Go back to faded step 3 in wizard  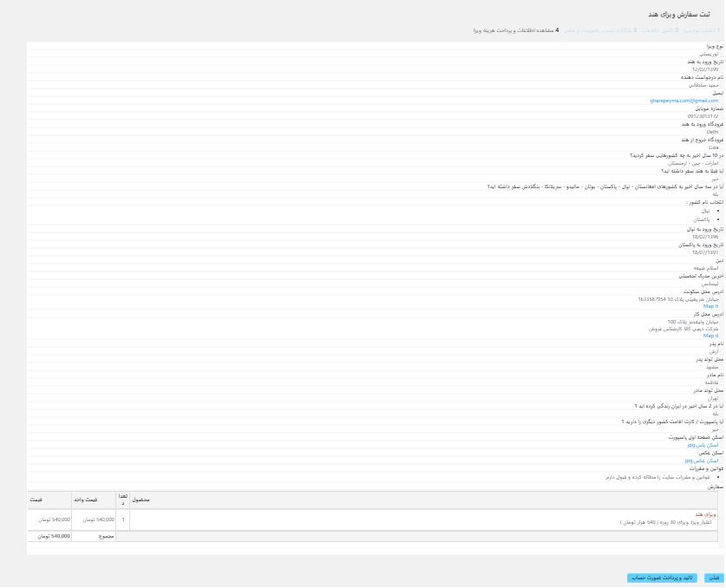(600, 30)
